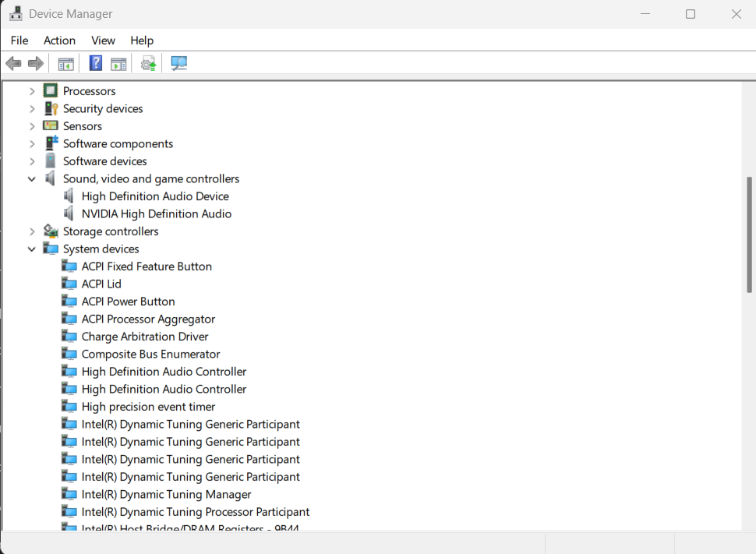Expand the Security devices category
The image size is (756, 554).
click(32, 109)
